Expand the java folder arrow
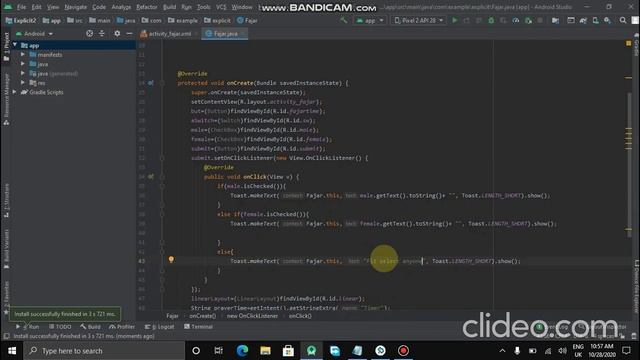 click(x=23, y=64)
